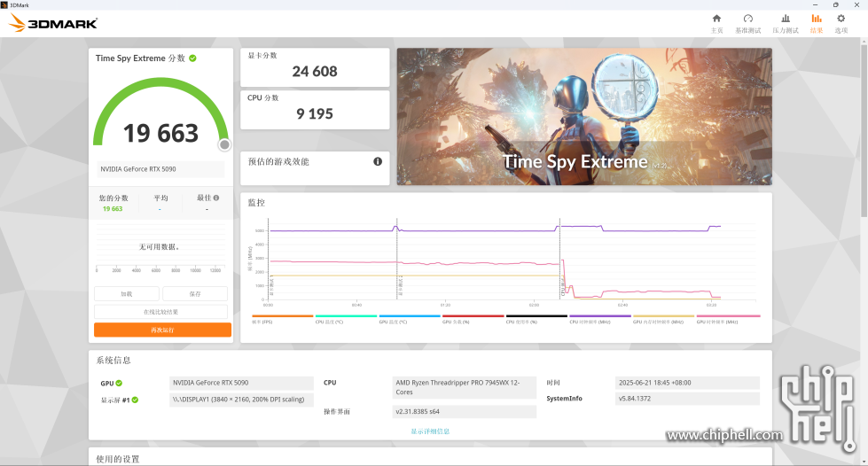Screen dimensions: 868x466
Task: Toggle 帧率 (FPS) orange legend in monitoring chart
Action: pyautogui.click(x=283, y=319)
